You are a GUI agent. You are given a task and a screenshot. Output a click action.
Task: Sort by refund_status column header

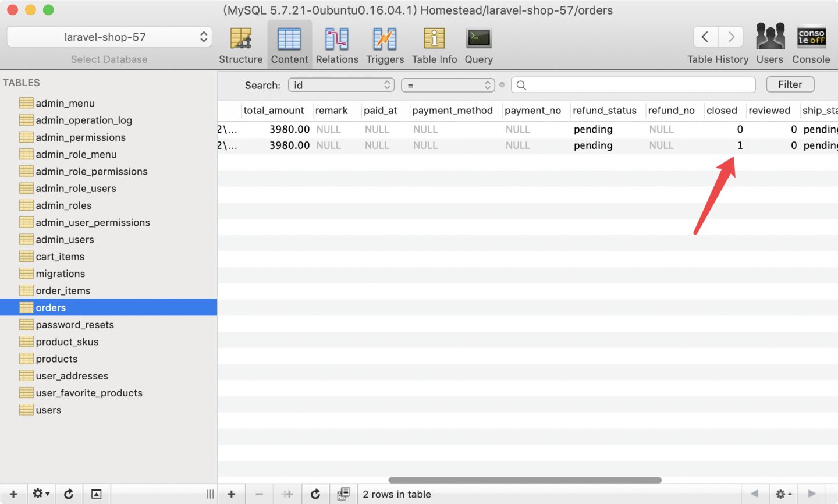tap(608, 111)
